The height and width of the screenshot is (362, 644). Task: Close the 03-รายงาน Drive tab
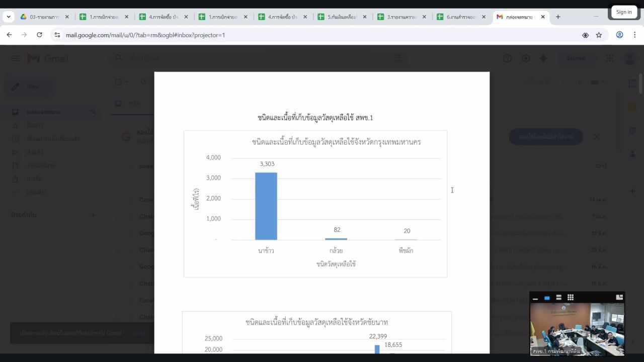(x=67, y=17)
